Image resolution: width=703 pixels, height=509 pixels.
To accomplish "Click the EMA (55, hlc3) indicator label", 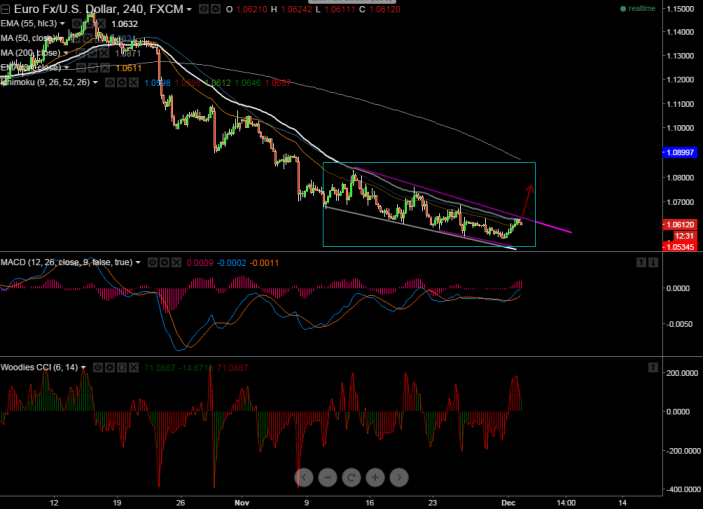I will click(29, 23).
